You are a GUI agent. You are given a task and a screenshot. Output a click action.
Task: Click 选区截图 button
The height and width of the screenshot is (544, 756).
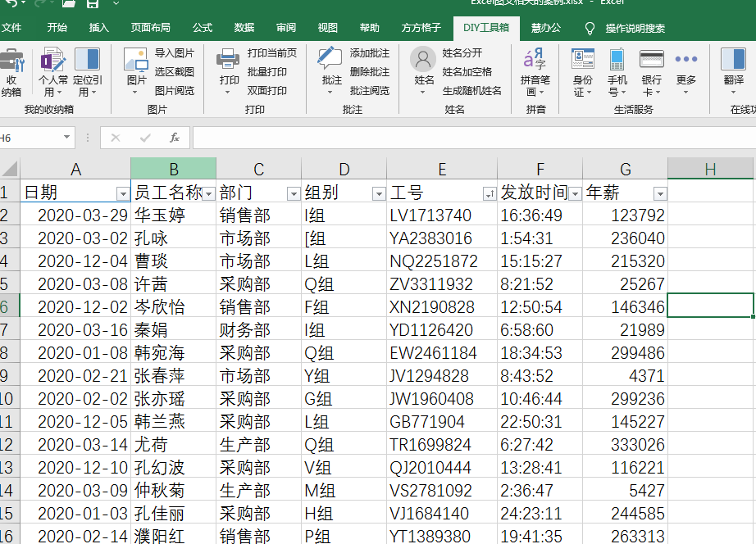pos(175,72)
